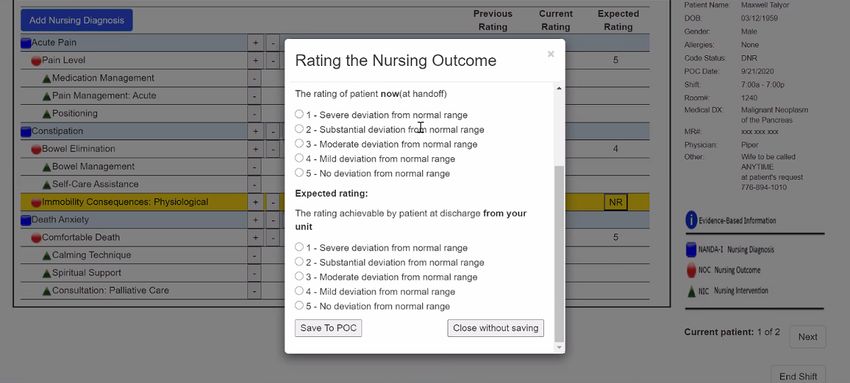Click the Add Nursing Diagnosis button
The height and width of the screenshot is (383, 850).
coord(76,21)
